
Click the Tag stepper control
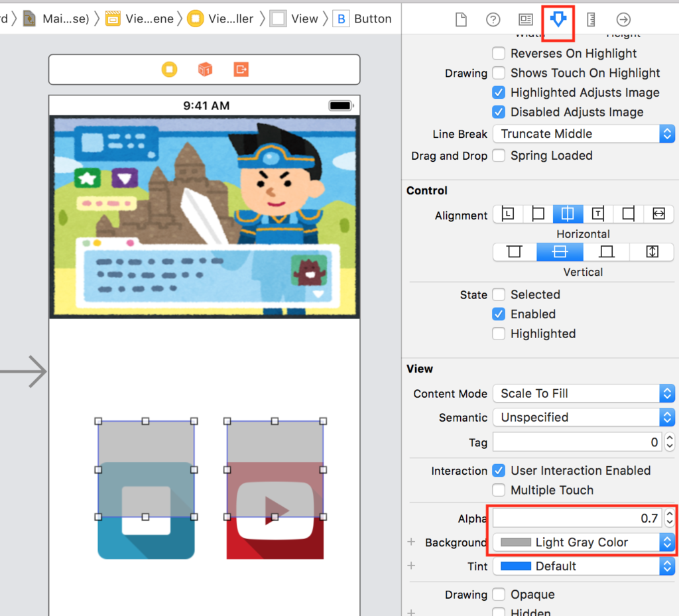coord(670,442)
